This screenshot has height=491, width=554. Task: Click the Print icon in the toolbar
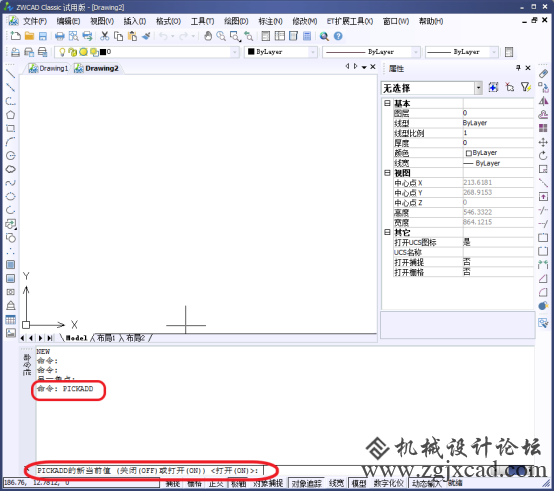coord(60,36)
